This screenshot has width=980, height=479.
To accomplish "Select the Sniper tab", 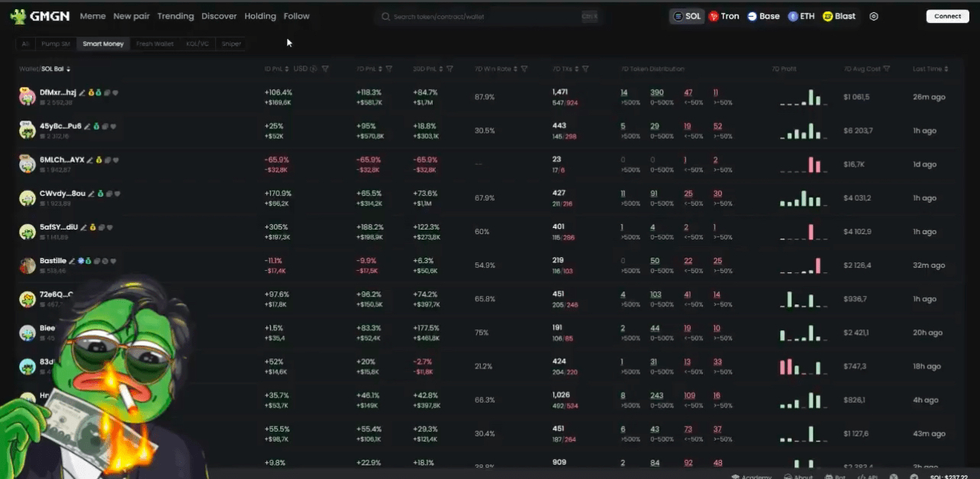I will 231,44.
